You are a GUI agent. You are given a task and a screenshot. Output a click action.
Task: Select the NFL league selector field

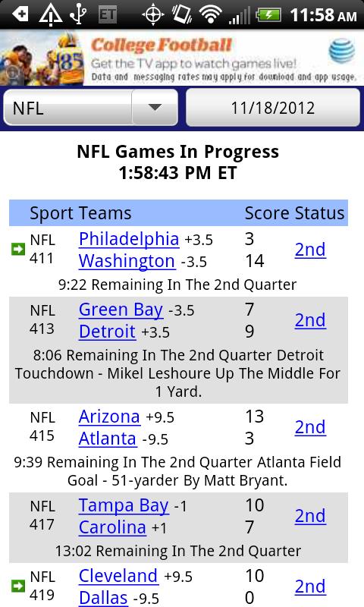pos(90,107)
